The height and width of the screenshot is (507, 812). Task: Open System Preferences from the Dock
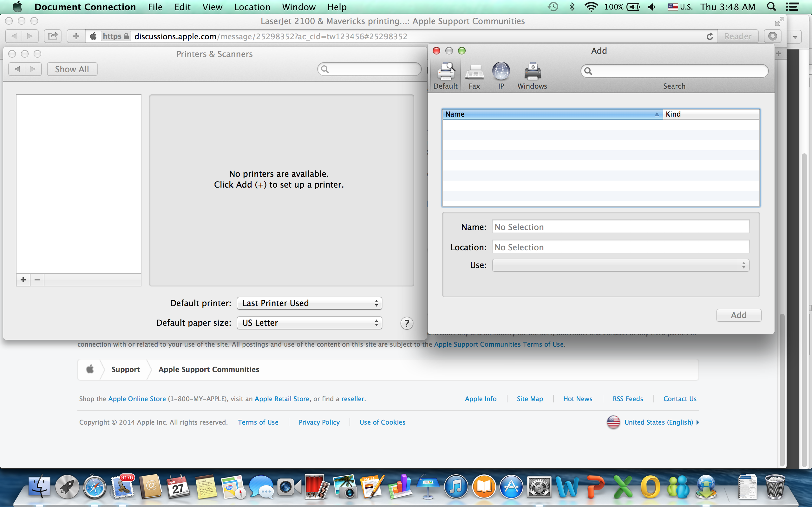point(539,487)
